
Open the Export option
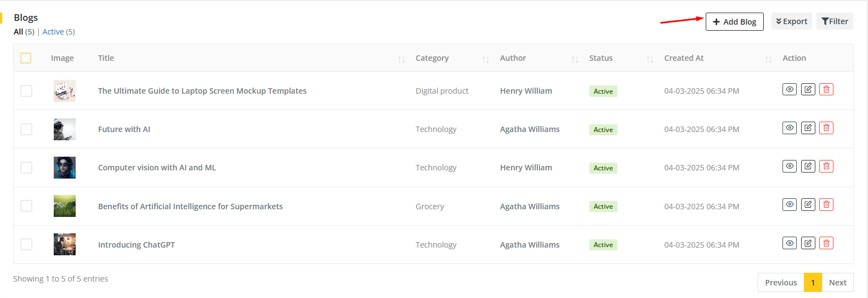[x=791, y=21]
